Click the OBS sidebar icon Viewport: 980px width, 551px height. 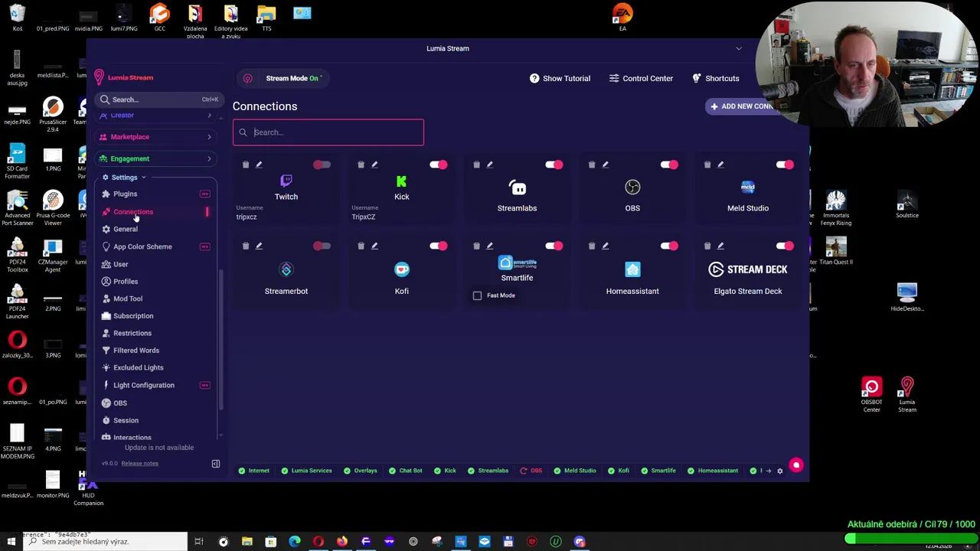106,403
